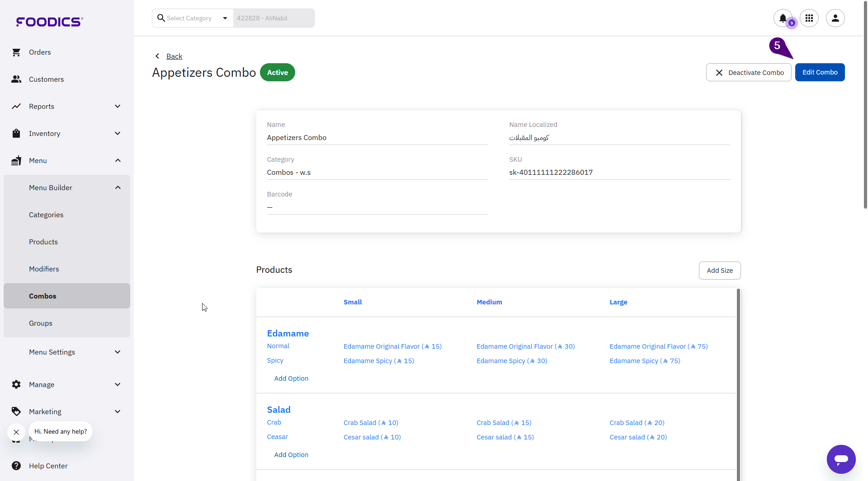Click the Orders cart icon
The image size is (868, 481).
point(16,52)
